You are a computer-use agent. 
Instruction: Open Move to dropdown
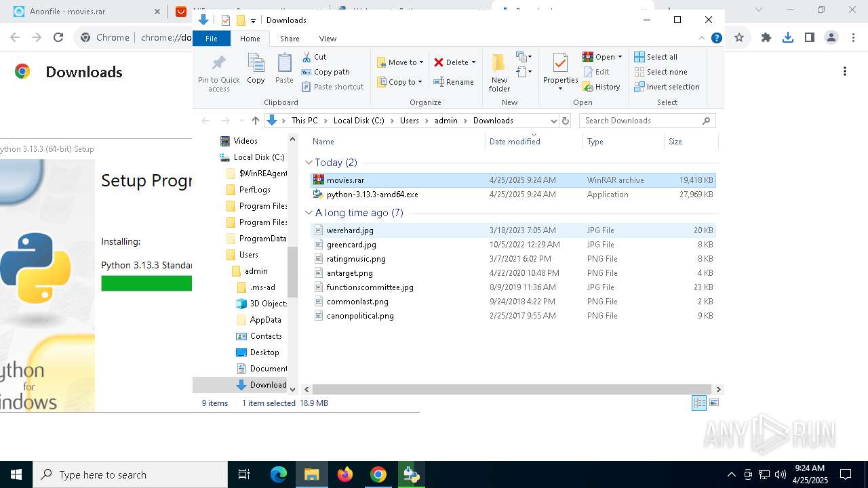[400, 62]
